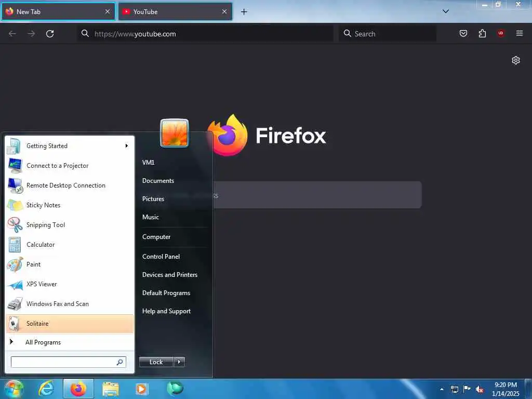Click the Snipping Tool scissors icon

point(15,224)
